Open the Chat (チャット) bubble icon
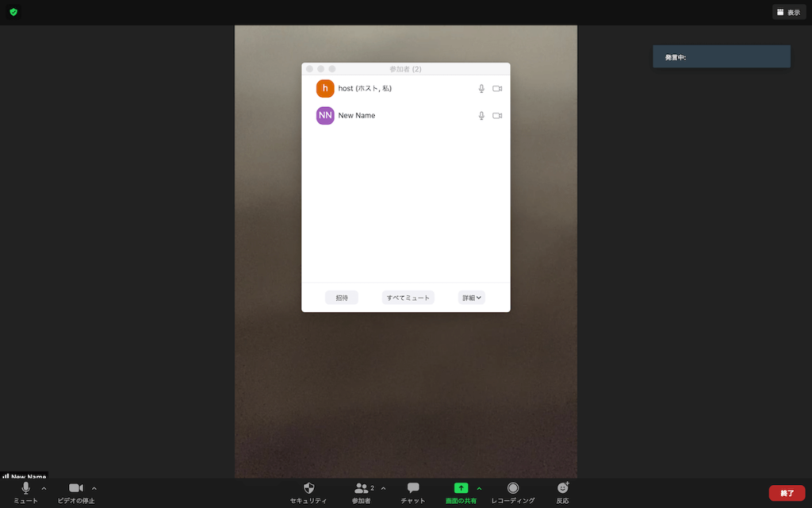 coord(412,488)
